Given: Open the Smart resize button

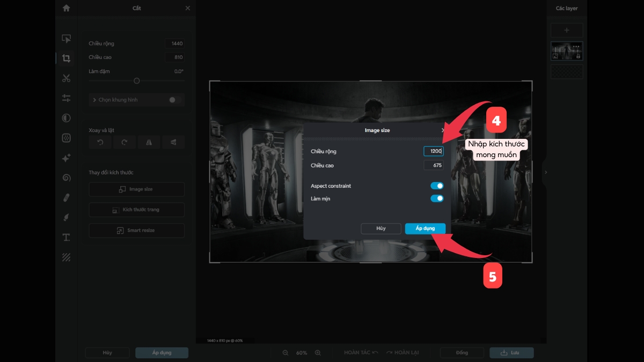Looking at the screenshot, I should click(x=136, y=231).
